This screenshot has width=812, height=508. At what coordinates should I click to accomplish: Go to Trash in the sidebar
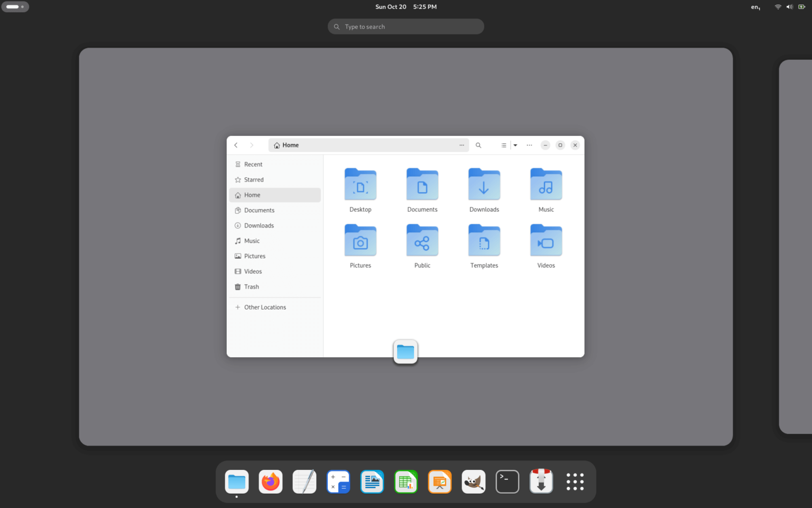pyautogui.click(x=252, y=287)
